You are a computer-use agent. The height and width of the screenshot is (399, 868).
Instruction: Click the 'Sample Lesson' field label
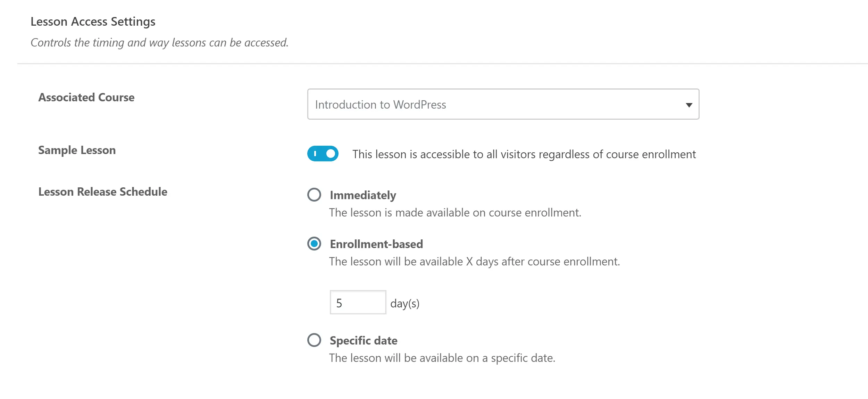77,150
